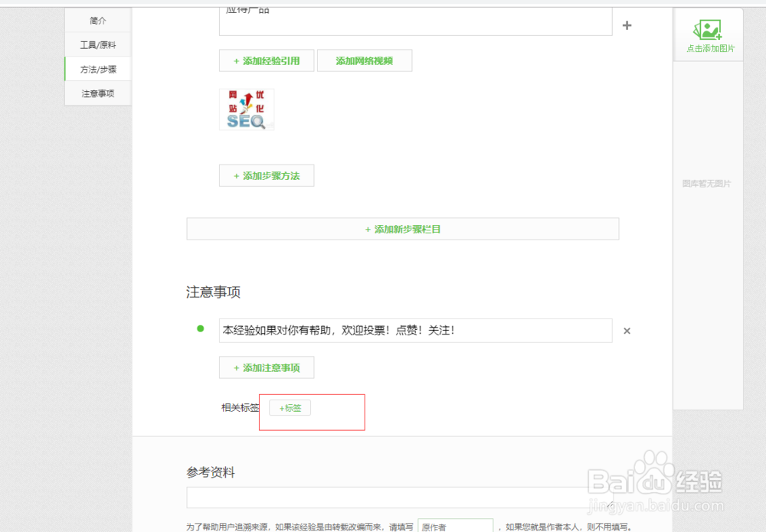766x532 pixels.
Task: Select the 注意事项 sidebar item
Action: click(97, 93)
